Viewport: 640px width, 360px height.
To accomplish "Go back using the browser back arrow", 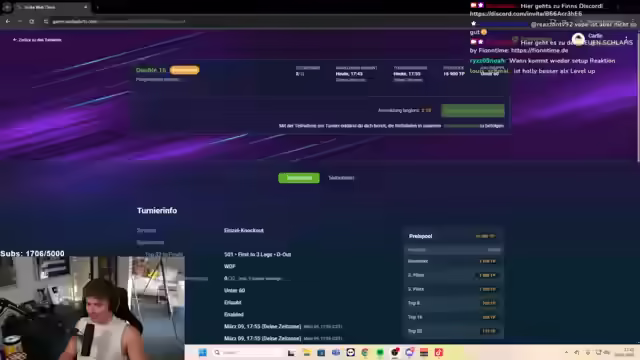I will pyautogui.click(x=7, y=21).
